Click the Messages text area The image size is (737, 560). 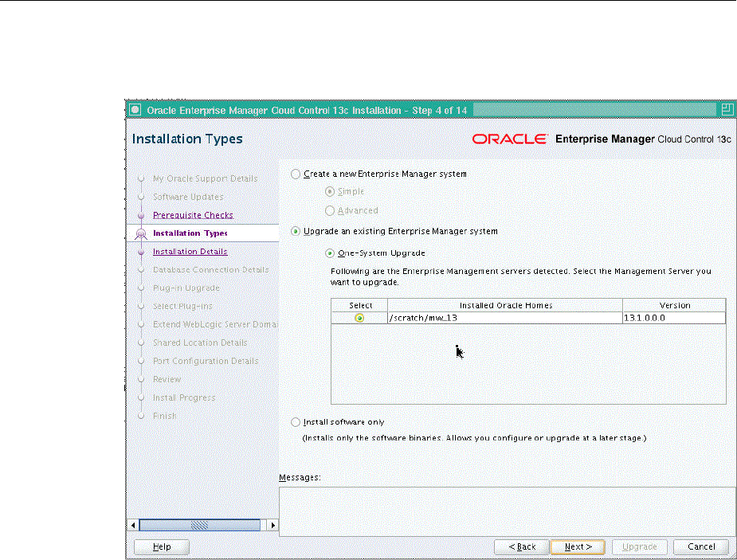pos(508,511)
